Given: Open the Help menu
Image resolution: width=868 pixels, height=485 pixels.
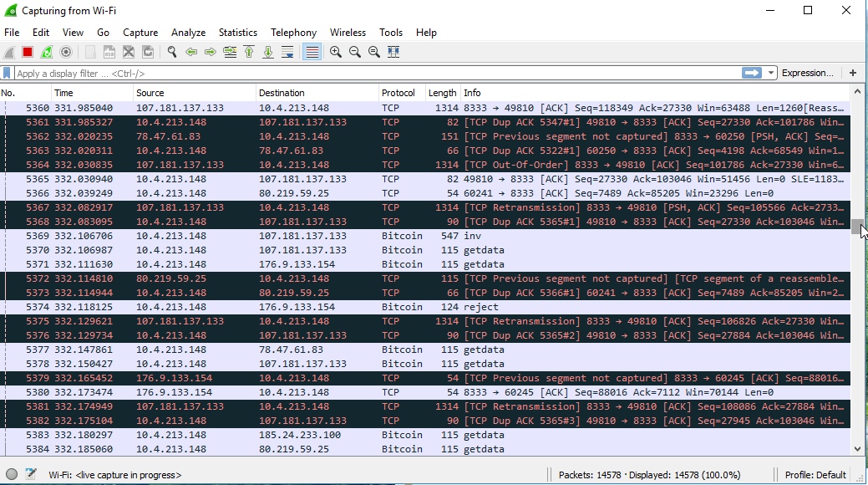Looking at the screenshot, I should [x=426, y=33].
